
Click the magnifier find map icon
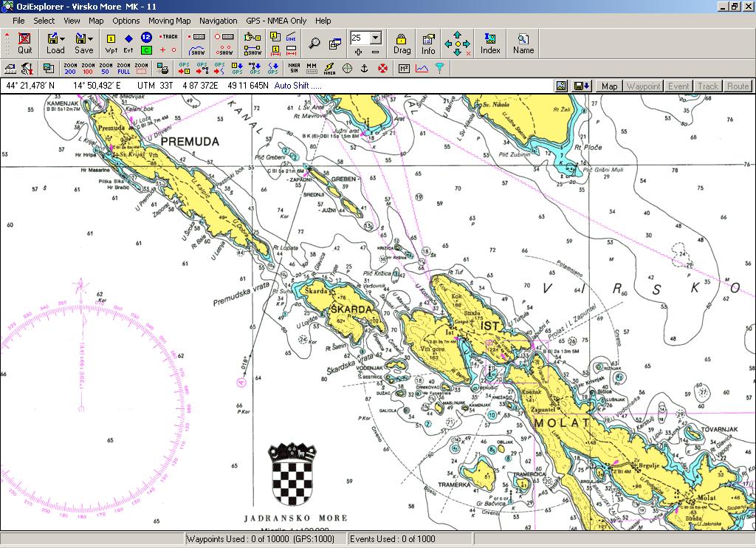[315, 43]
